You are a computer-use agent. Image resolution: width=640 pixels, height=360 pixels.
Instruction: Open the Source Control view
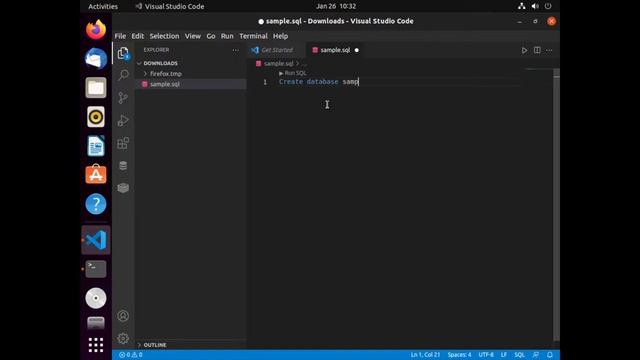tap(123, 98)
